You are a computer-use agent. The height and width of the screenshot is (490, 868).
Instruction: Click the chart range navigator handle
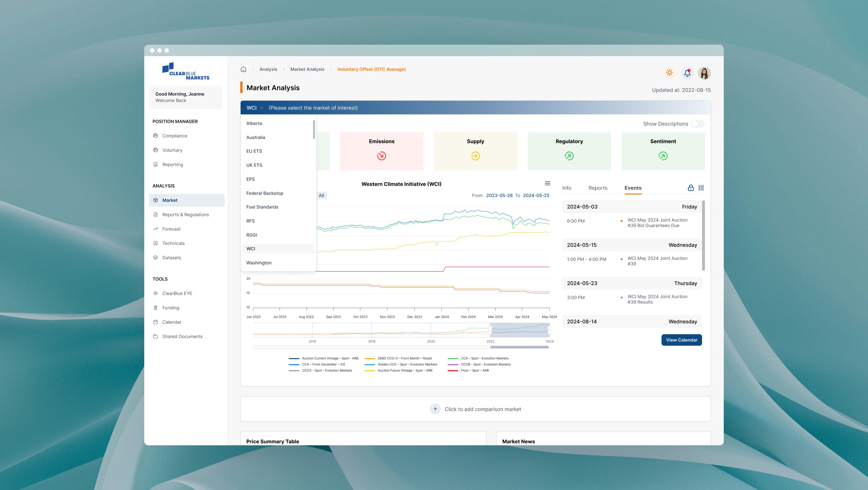click(490, 330)
